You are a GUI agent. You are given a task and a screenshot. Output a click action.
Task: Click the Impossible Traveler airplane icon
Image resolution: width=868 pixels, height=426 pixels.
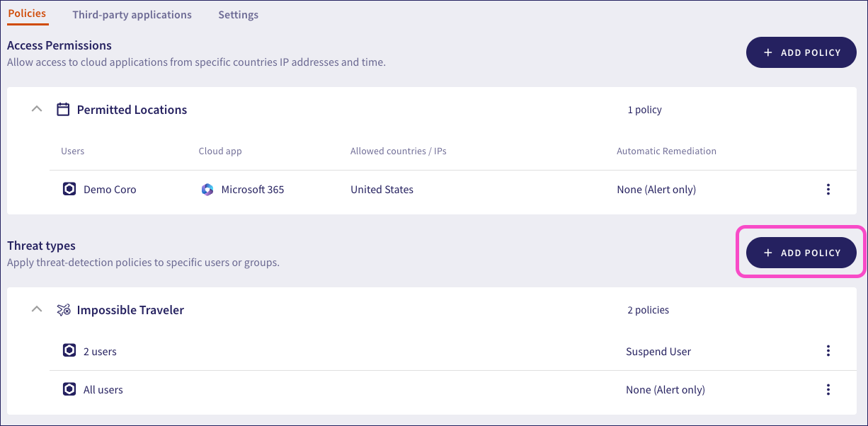tap(64, 309)
